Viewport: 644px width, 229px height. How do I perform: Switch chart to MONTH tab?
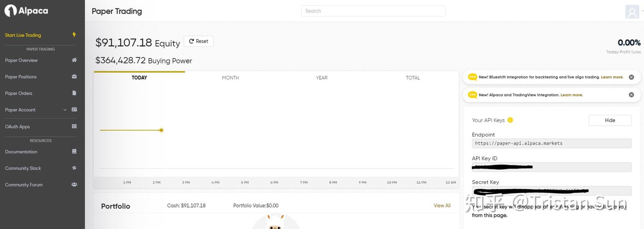[x=230, y=78]
